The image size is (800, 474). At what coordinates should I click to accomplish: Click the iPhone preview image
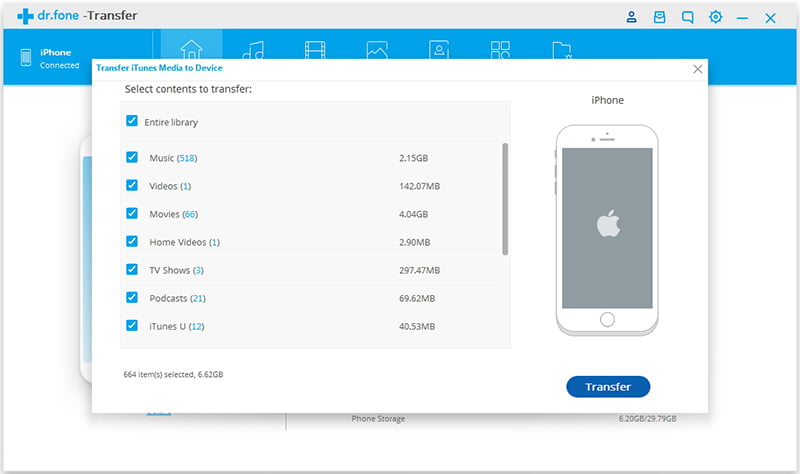point(607,230)
